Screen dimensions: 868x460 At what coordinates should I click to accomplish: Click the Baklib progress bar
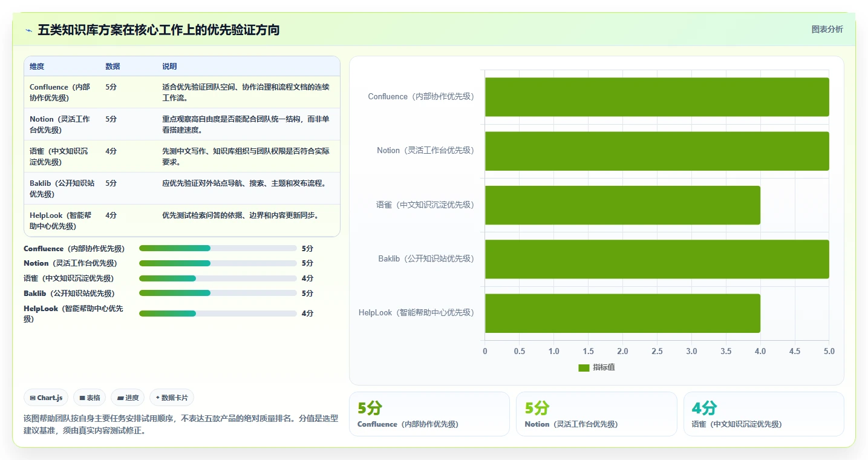pos(218,294)
